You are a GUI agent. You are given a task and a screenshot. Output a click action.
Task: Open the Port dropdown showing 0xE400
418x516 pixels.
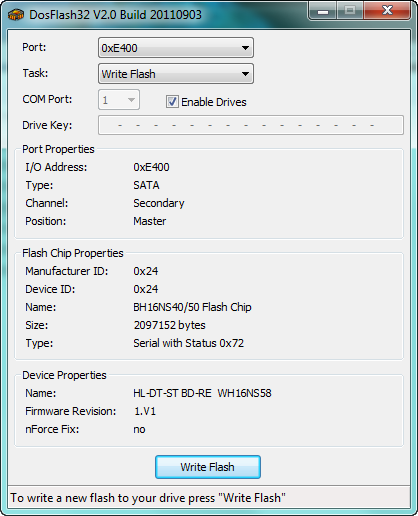(x=176, y=48)
